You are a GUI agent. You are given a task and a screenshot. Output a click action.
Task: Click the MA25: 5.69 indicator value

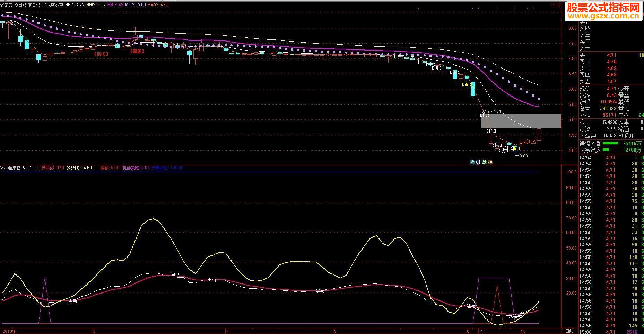[136, 5]
